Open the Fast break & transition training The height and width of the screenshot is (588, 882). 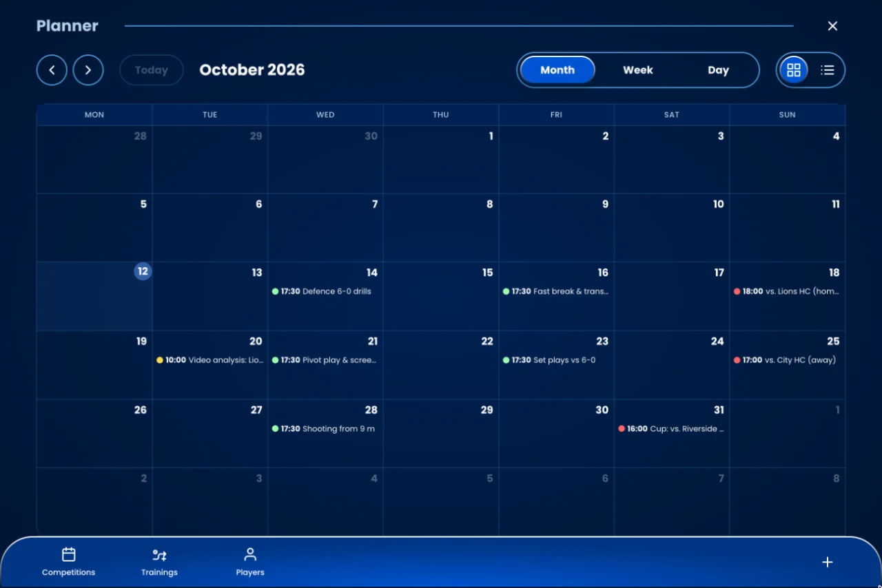[x=556, y=291]
